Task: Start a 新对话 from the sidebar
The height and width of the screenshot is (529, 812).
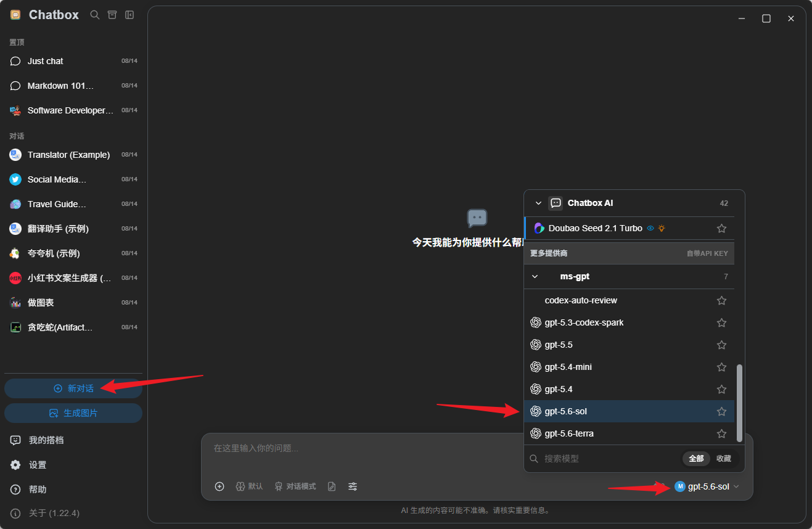Action: (x=73, y=388)
